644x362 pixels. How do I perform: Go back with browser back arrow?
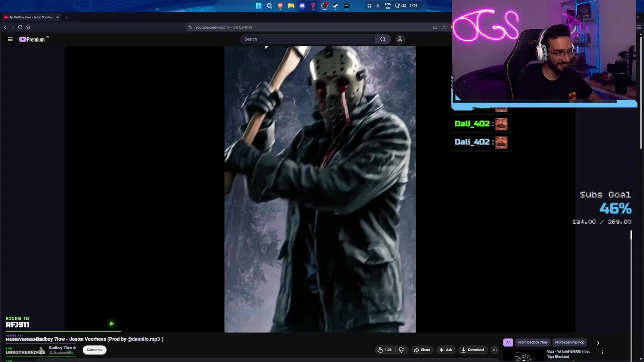coord(5,27)
